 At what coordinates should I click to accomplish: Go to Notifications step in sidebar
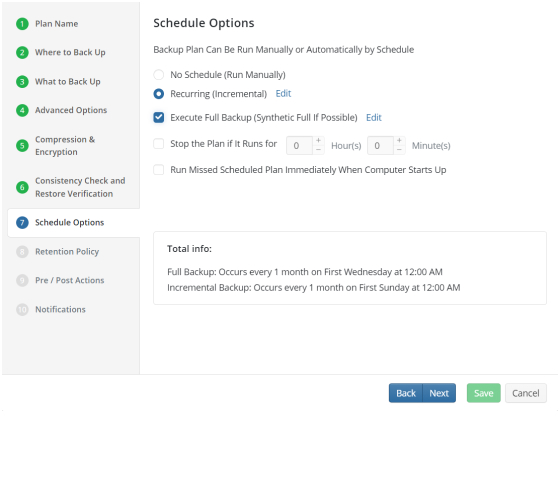click(60, 309)
